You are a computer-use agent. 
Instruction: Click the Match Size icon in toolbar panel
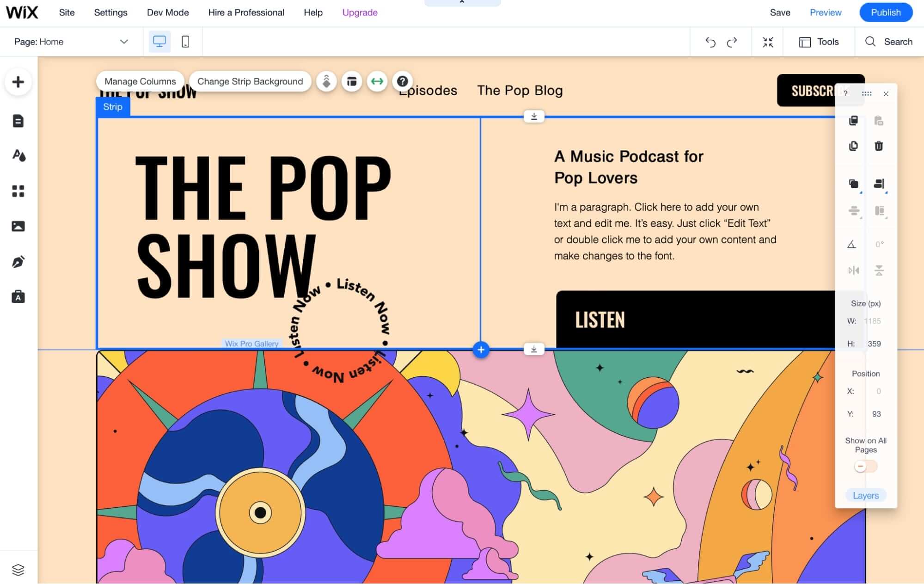(879, 211)
